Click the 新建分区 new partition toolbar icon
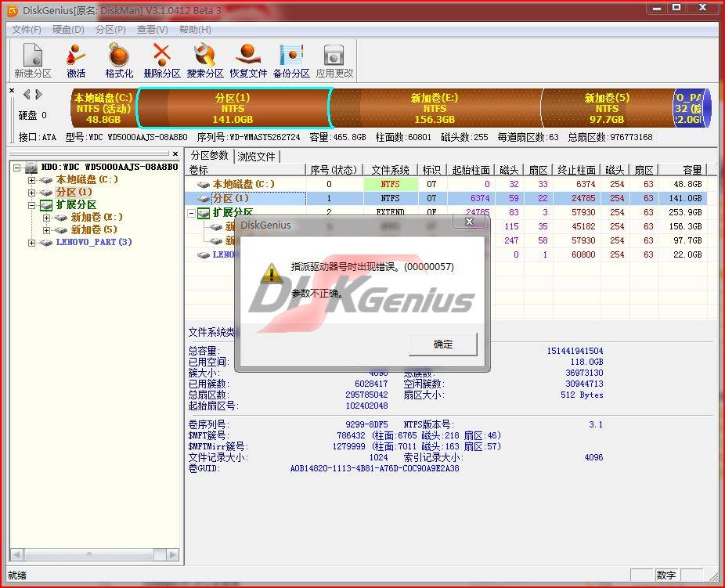The width and height of the screenshot is (725, 588). 33,60
